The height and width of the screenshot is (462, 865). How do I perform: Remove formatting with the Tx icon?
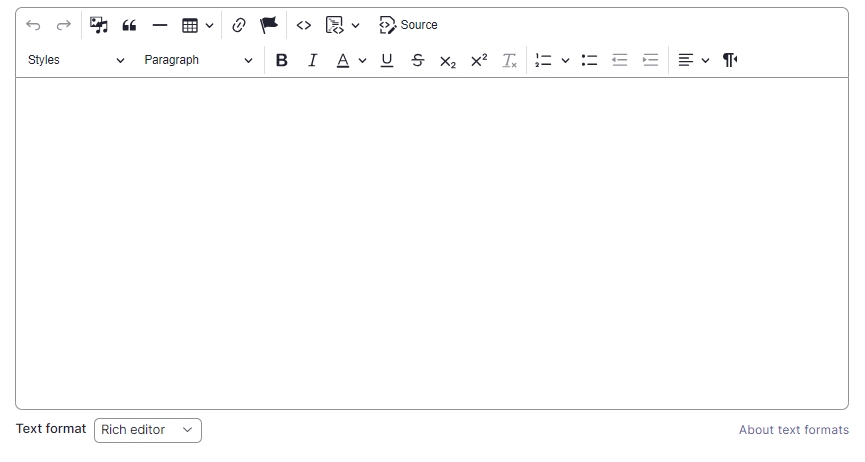point(509,60)
